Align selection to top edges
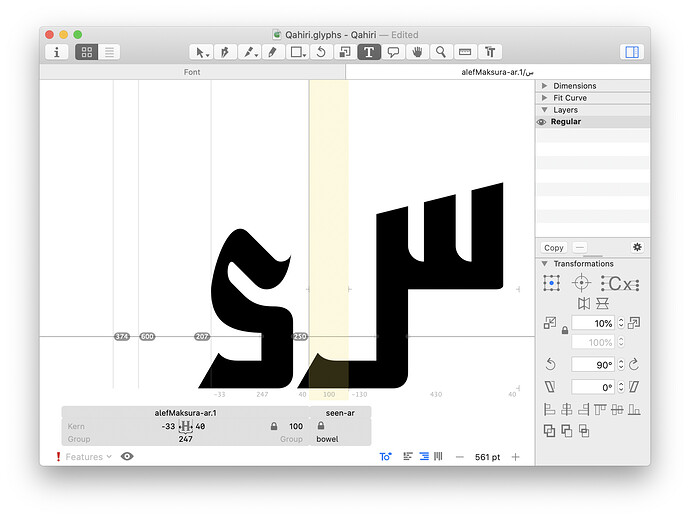690x518 pixels. (600, 410)
